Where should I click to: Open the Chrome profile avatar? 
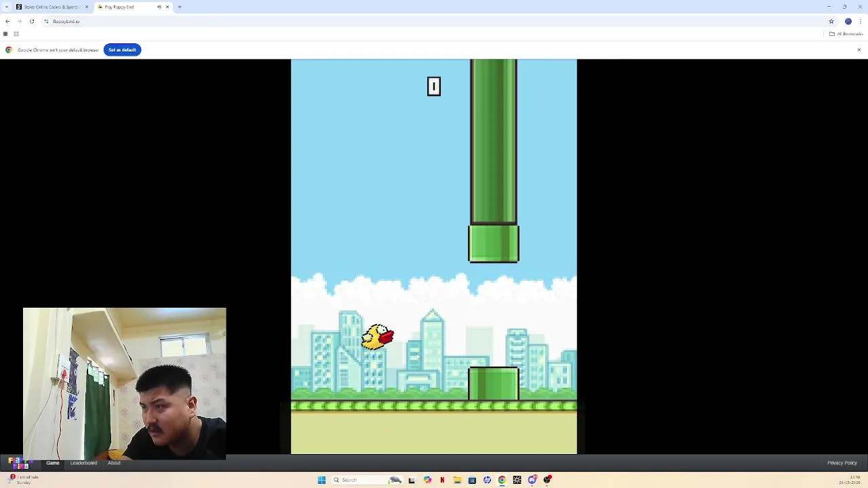pos(848,21)
